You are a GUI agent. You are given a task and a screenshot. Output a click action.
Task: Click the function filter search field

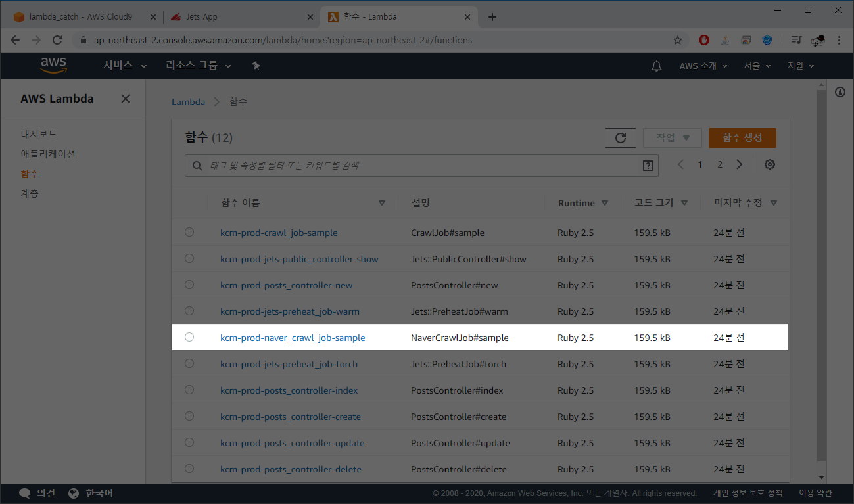(x=421, y=166)
